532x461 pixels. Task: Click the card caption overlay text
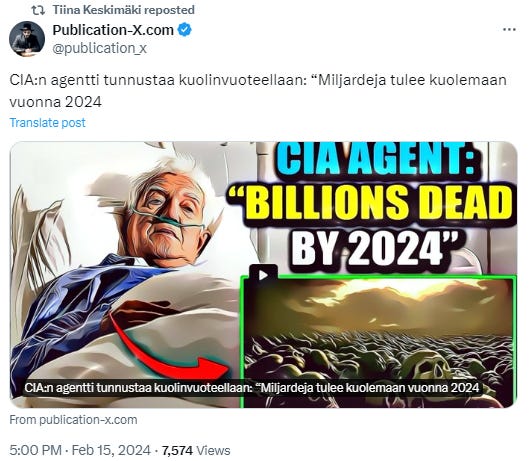pyautogui.click(x=251, y=388)
